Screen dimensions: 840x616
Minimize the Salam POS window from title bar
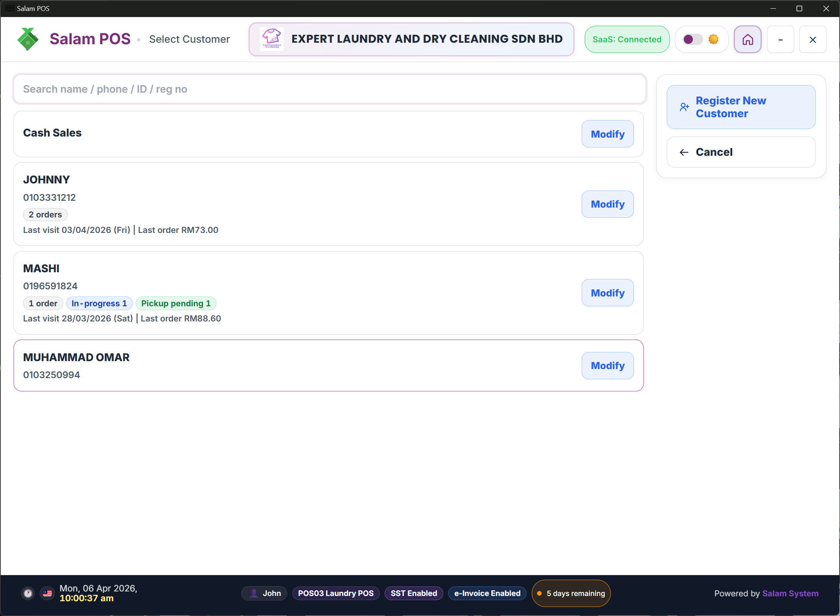(x=773, y=8)
